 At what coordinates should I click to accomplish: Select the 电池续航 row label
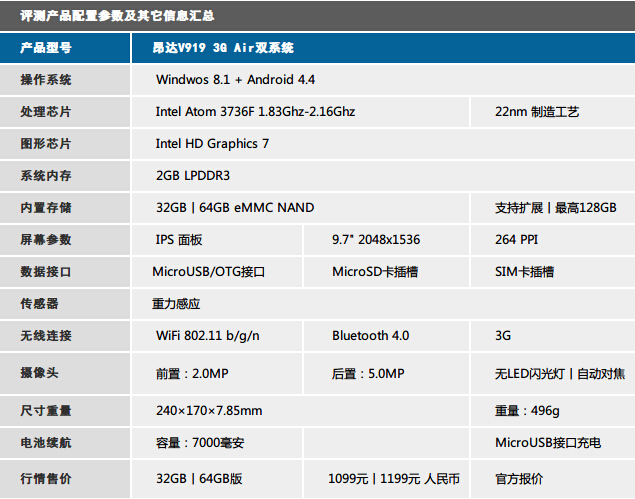(x=46, y=442)
